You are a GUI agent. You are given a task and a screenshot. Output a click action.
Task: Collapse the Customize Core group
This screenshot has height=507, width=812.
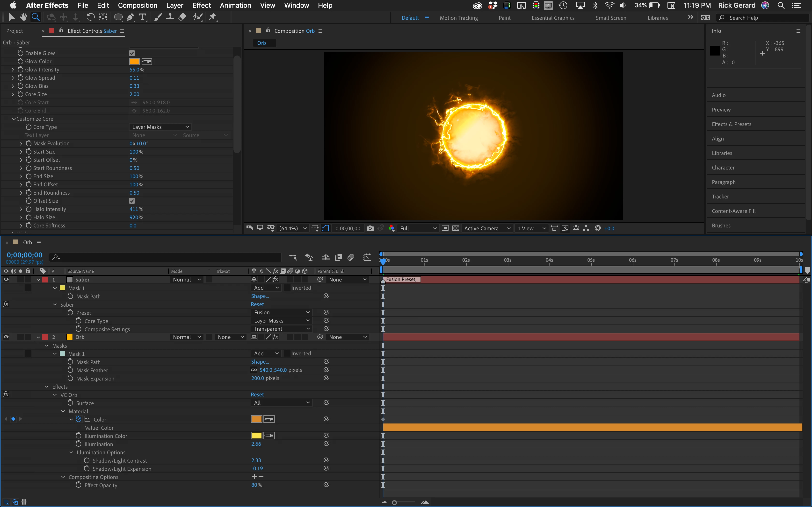14,119
